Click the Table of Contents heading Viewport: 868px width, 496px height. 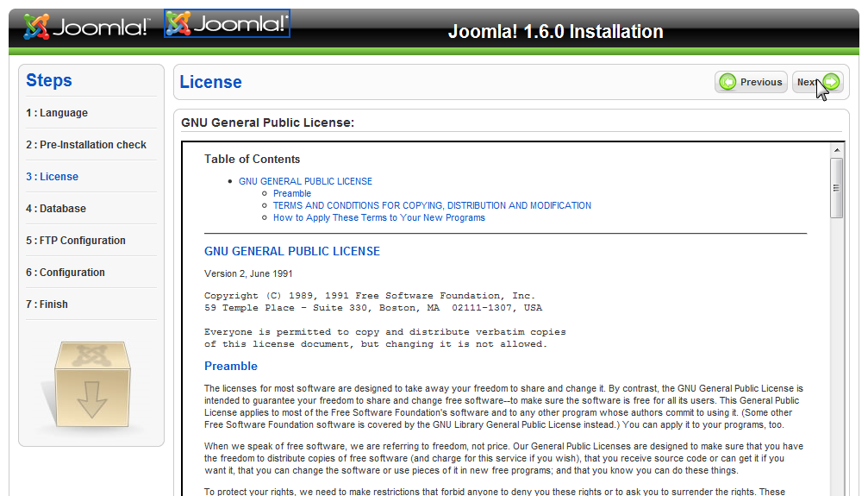click(252, 159)
